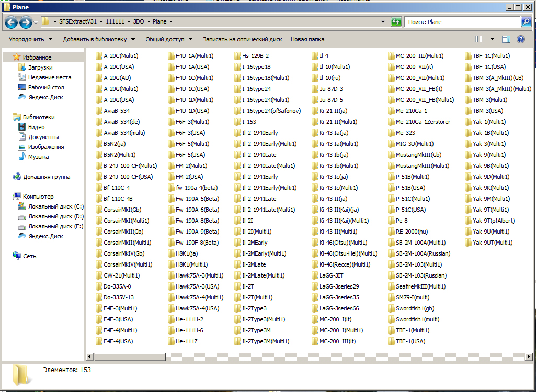Select Библиотеки in the navigation pane

pos(39,117)
